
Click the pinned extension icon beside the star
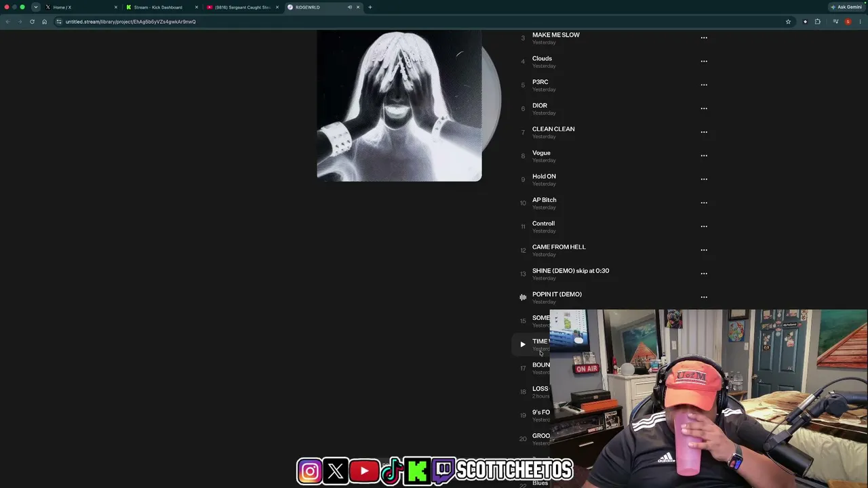805,22
